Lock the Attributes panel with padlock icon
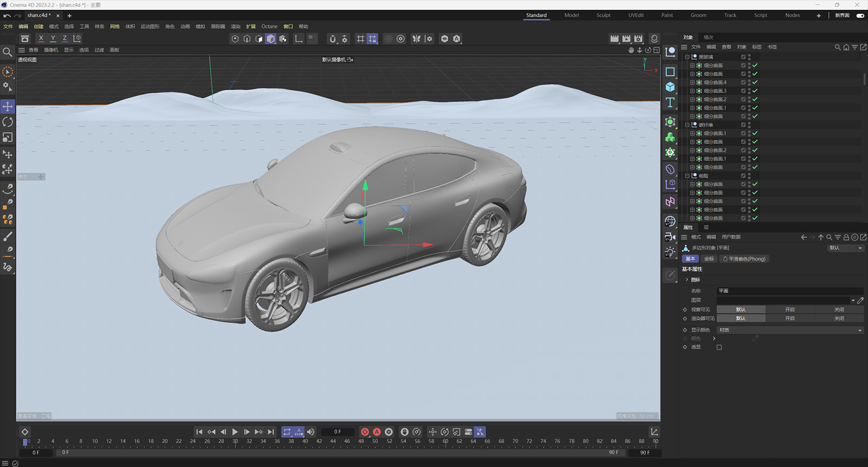Screen dimensions: 868x467 pyautogui.click(x=846, y=237)
